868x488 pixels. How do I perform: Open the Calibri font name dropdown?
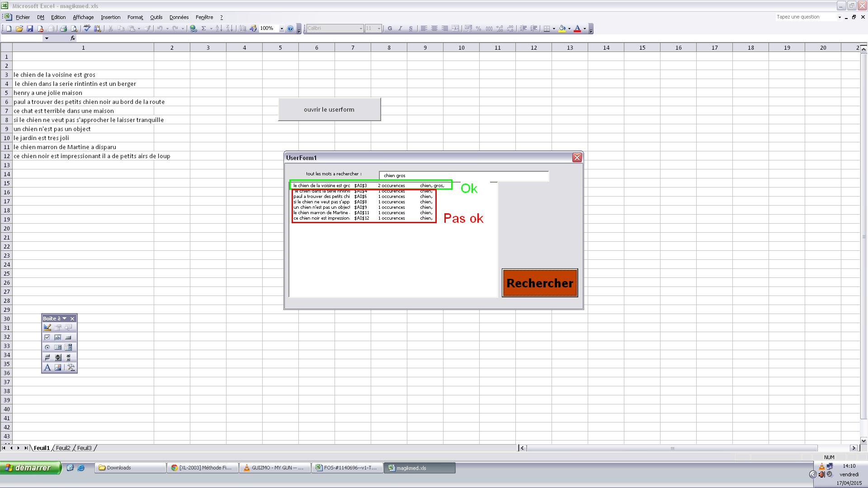[x=361, y=28]
